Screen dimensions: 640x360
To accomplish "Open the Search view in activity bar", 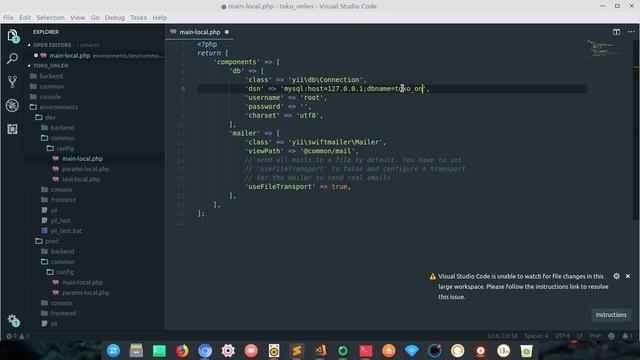I will point(12,58).
